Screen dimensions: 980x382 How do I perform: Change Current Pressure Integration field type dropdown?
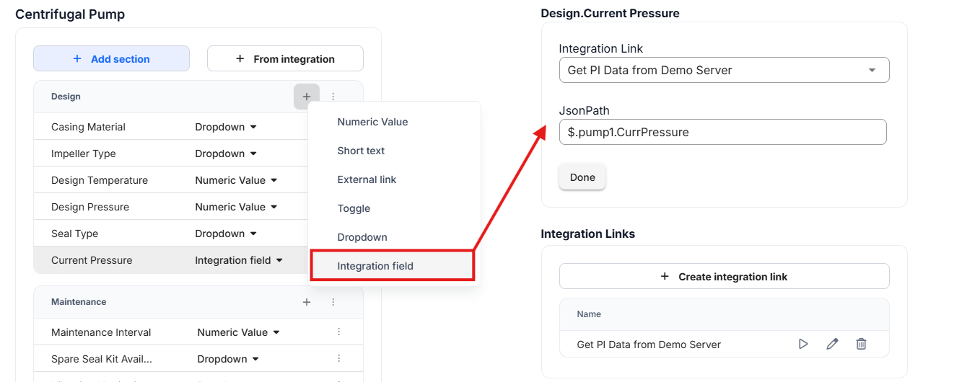[x=239, y=260]
